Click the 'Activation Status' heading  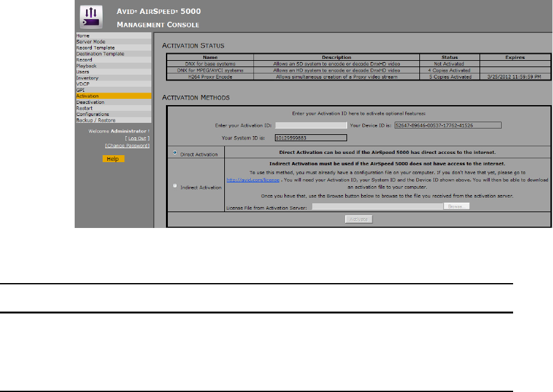(x=193, y=46)
